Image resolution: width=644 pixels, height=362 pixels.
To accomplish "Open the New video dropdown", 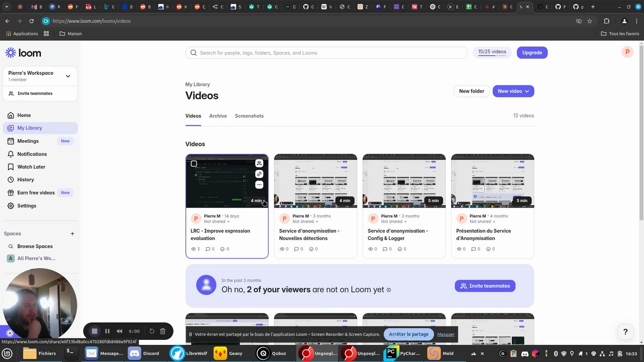I will [513, 91].
